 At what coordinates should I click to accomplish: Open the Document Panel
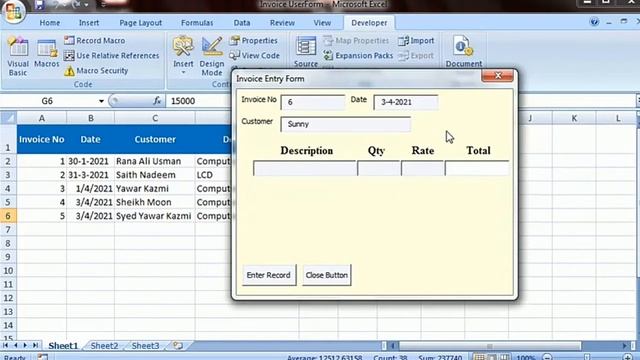(x=464, y=52)
